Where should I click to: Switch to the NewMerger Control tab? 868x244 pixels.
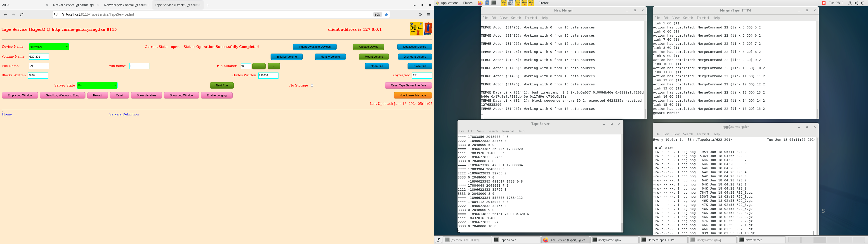tap(125, 5)
